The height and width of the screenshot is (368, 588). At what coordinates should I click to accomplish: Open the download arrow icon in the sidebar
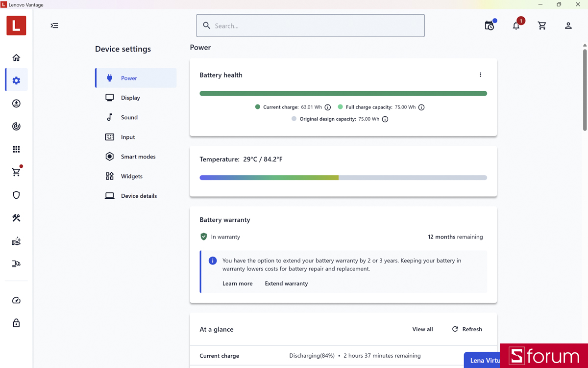coord(16,104)
